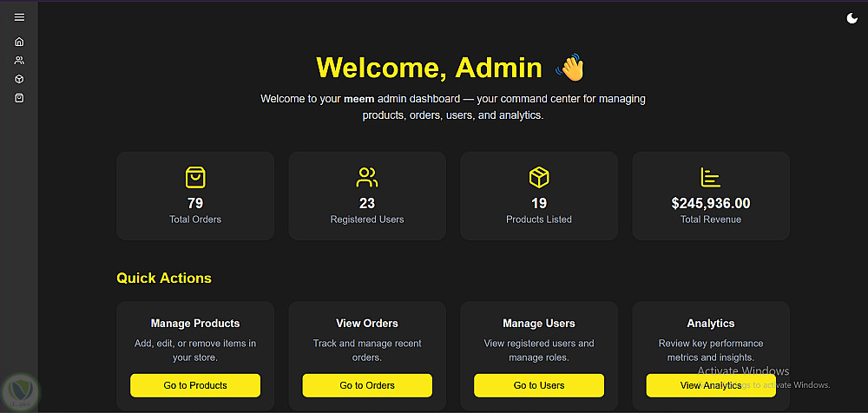This screenshot has width=868, height=413.
Task: Click the Total Orders label
Action: coord(195,220)
